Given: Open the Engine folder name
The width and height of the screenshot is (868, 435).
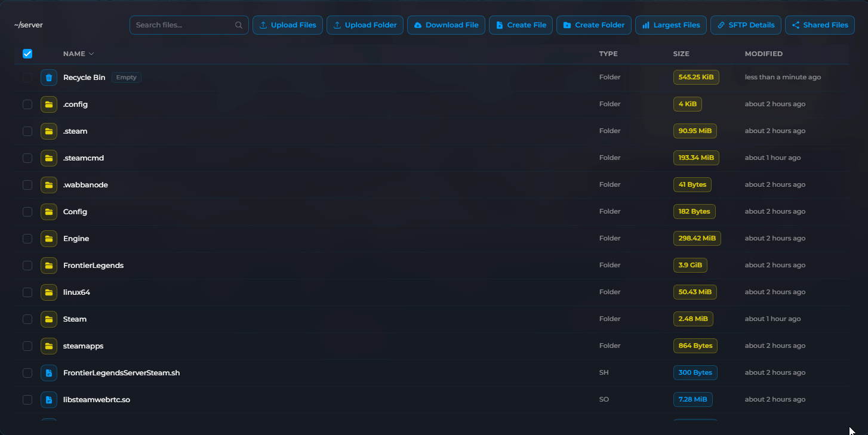Looking at the screenshot, I should click(x=76, y=239).
